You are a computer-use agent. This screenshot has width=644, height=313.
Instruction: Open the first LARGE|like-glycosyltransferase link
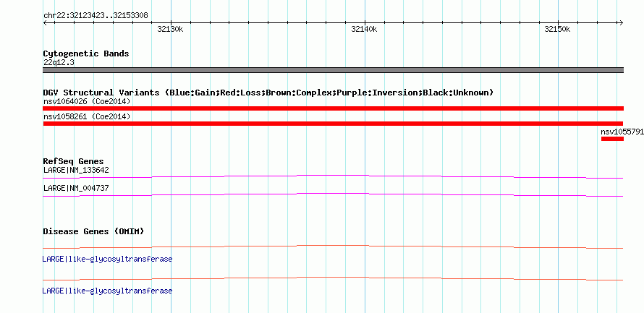107,260
